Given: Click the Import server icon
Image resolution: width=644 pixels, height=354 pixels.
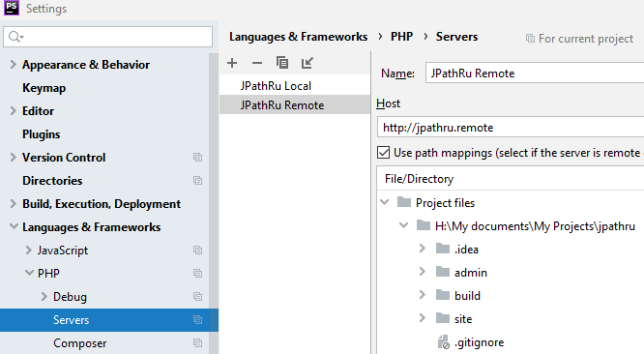Looking at the screenshot, I should pos(307,63).
